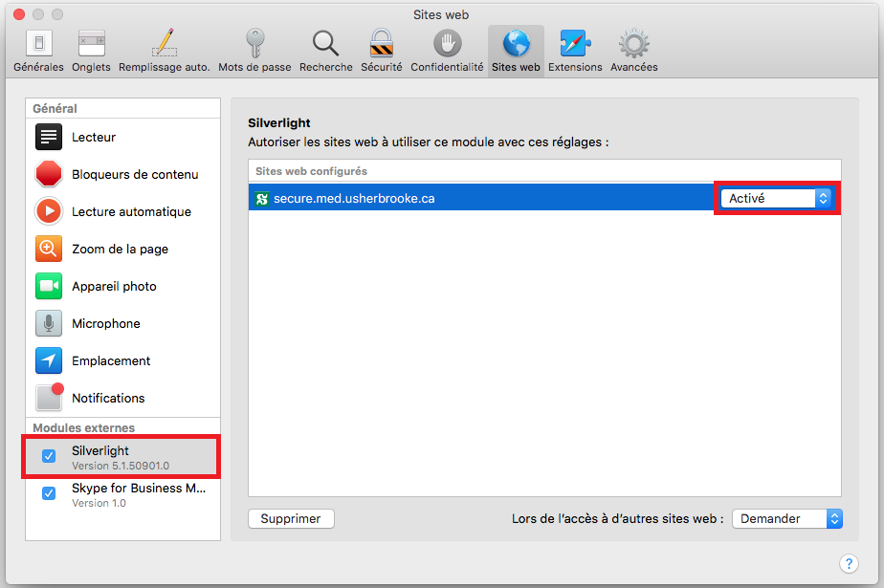Expand the Demander dropdown for other sites
The height and width of the screenshot is (588, 884).
[786, 518]
